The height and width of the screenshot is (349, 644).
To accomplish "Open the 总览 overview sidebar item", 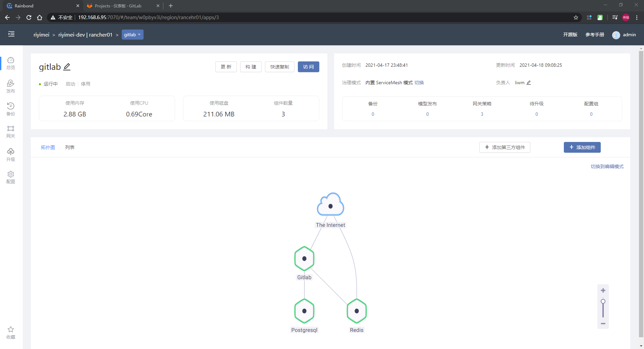I will point(11,63).
